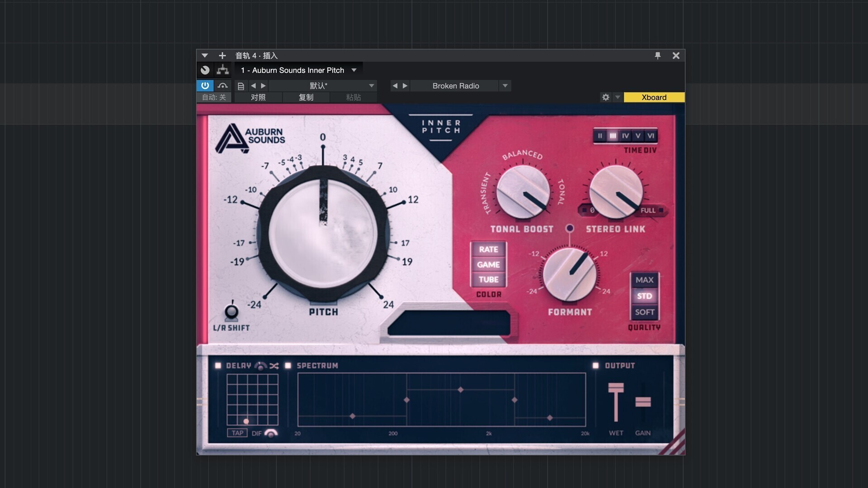Click the 对照 compare button

(x=258, y=97)
